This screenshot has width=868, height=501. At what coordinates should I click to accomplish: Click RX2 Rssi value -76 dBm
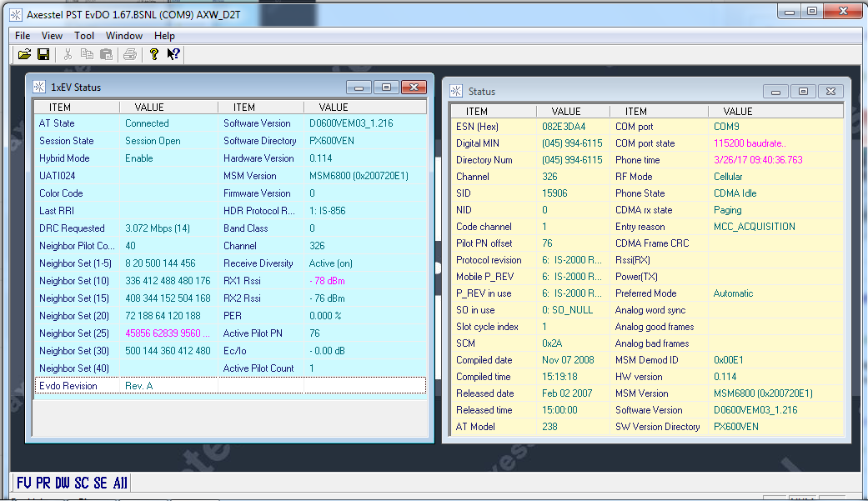click(x=327, y=298)
